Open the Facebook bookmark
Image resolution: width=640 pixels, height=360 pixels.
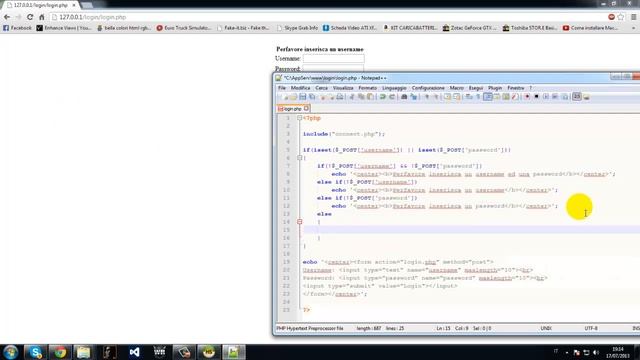(x=17, y=28)
